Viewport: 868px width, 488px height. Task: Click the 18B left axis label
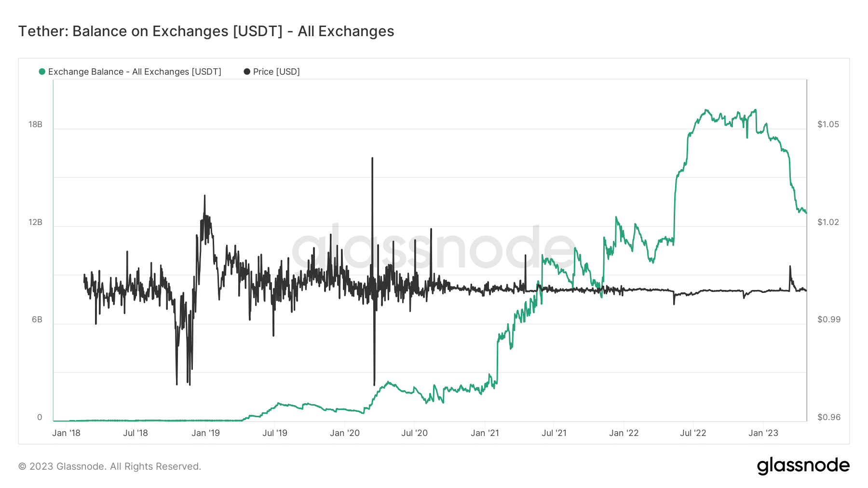pyautogui.click(x=36, y=125)
